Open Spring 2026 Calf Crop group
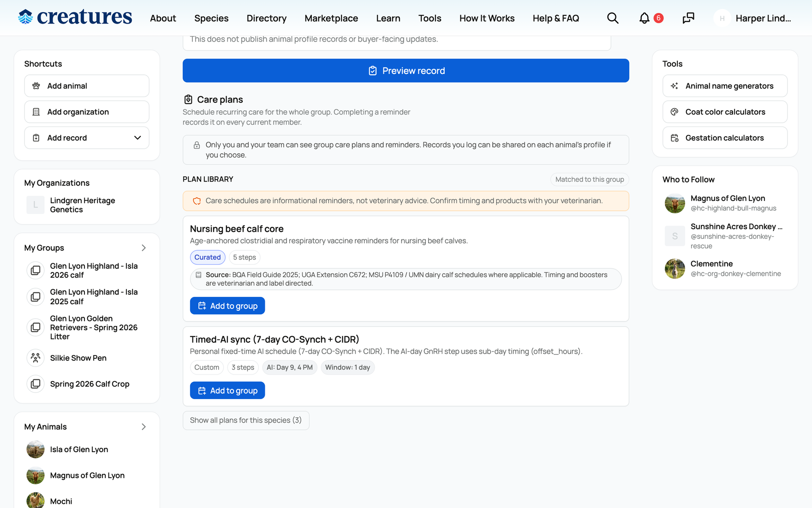 [90, 384]
